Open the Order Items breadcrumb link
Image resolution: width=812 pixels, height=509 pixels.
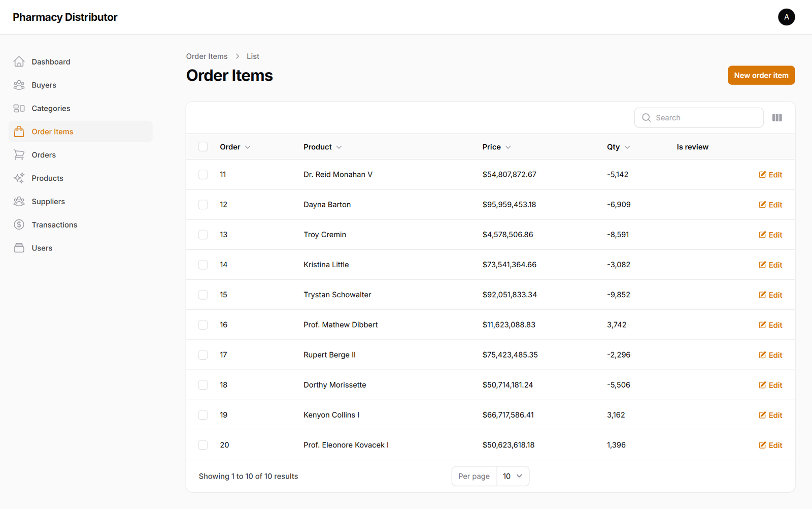click(x=207, y=56)
